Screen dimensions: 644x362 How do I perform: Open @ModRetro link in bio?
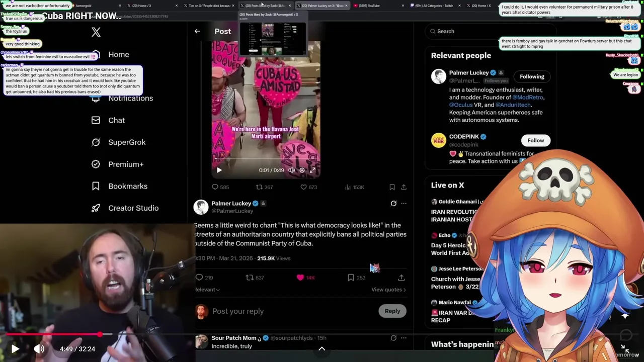[528, 98]
